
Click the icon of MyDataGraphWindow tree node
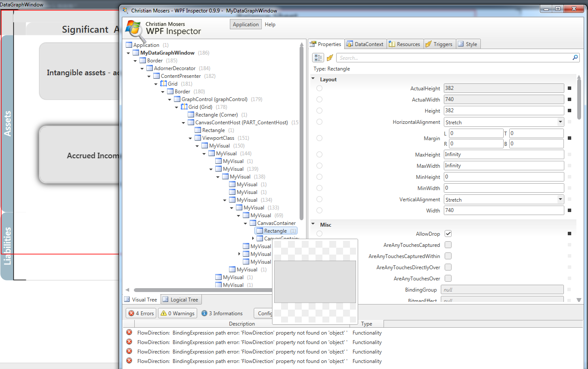pyautogui.click(x=136, y=52)
